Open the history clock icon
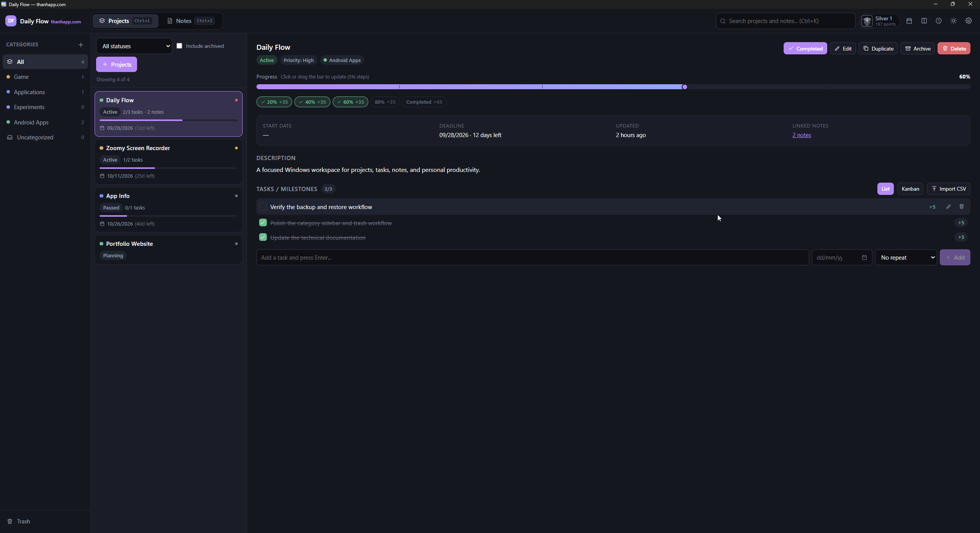Screen dimensions: 980x533 point(939,21)
